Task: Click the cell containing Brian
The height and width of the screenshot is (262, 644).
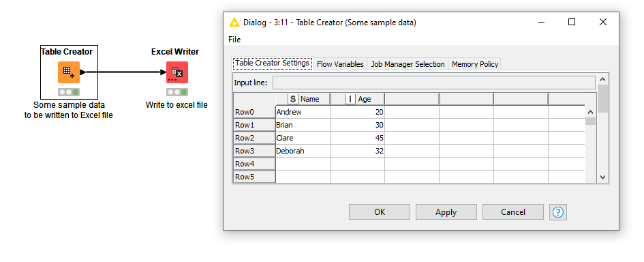Action: point(303,125)
